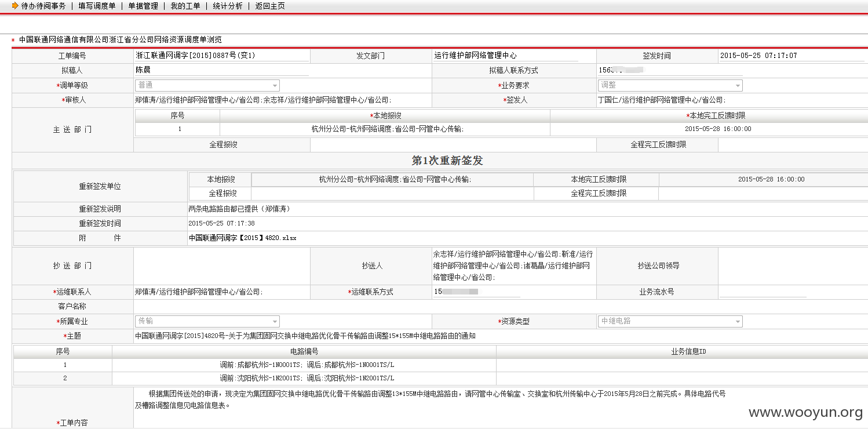The width and height of the screenshot is (868, 429).
Task: Click the 电路编号 column header
Action: point(304,351)
